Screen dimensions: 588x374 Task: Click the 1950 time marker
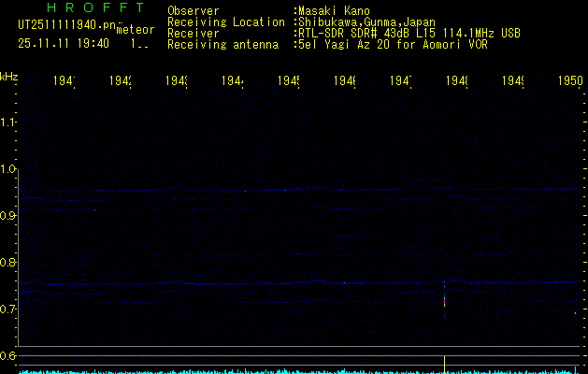[x=571, y=81]
